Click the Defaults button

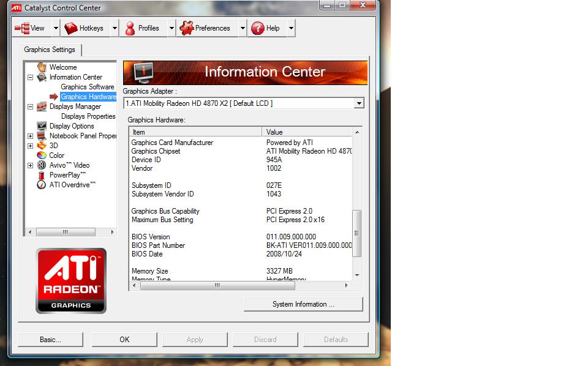(x=336, y=340)
